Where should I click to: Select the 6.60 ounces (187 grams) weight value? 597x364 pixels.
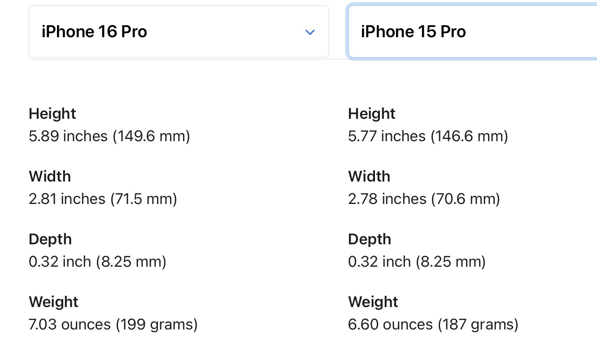point(433,325)
